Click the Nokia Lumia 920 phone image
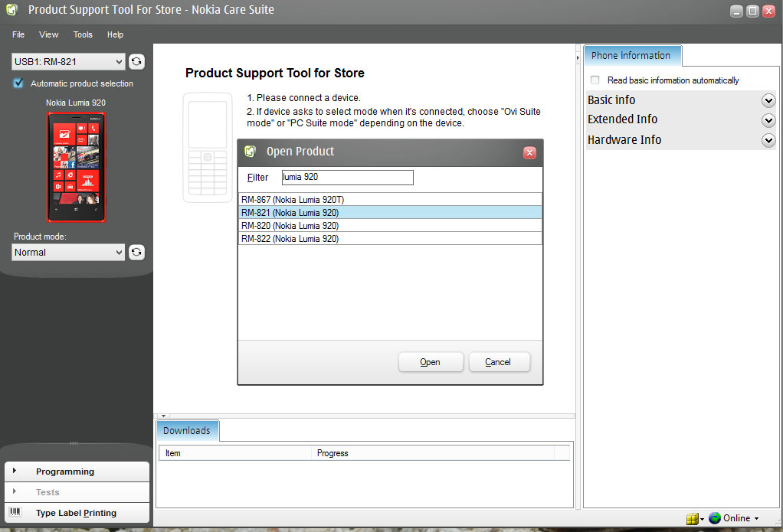The image size is (783, 532). click(76, 167)
